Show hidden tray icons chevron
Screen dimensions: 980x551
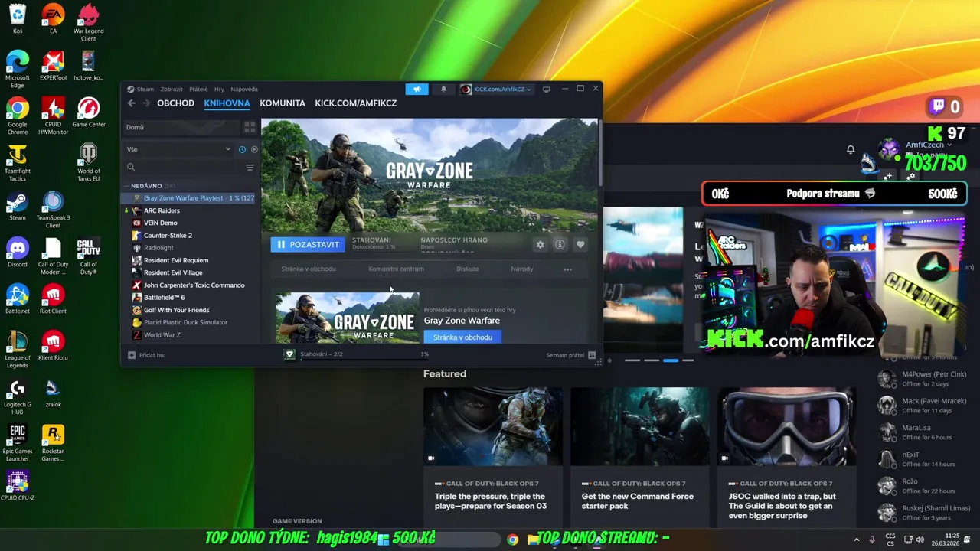(x=857, y=540)
